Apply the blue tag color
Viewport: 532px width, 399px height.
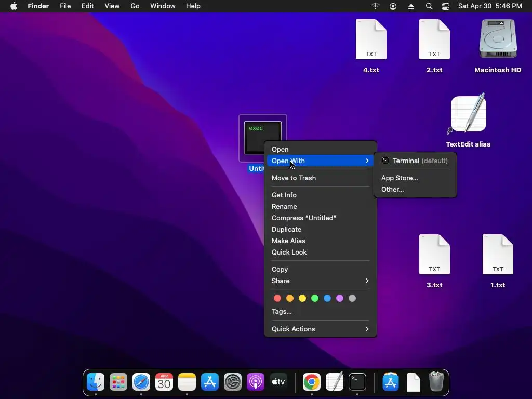point(327,298)
